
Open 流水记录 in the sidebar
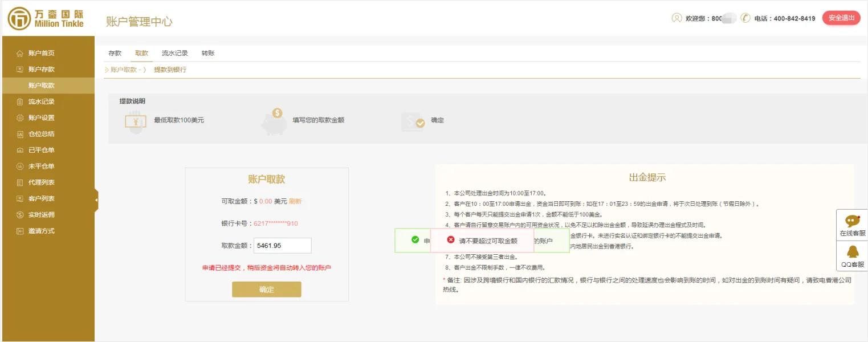(x=41, y=101)
